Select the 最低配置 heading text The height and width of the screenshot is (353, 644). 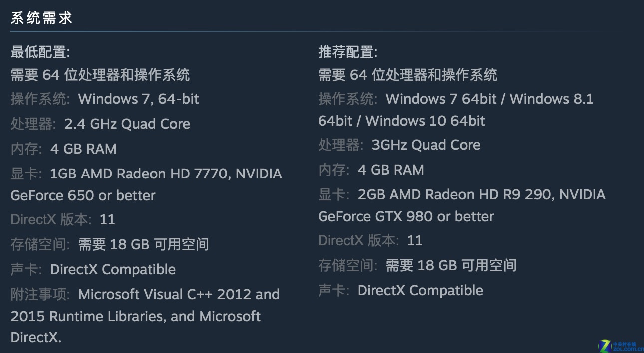pyautogui.click(x=40, y=51)
